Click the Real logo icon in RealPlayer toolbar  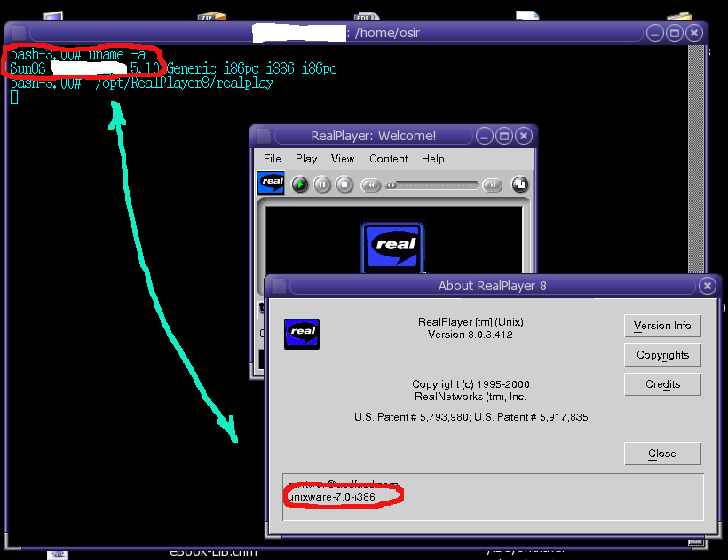tap(271, 183)
